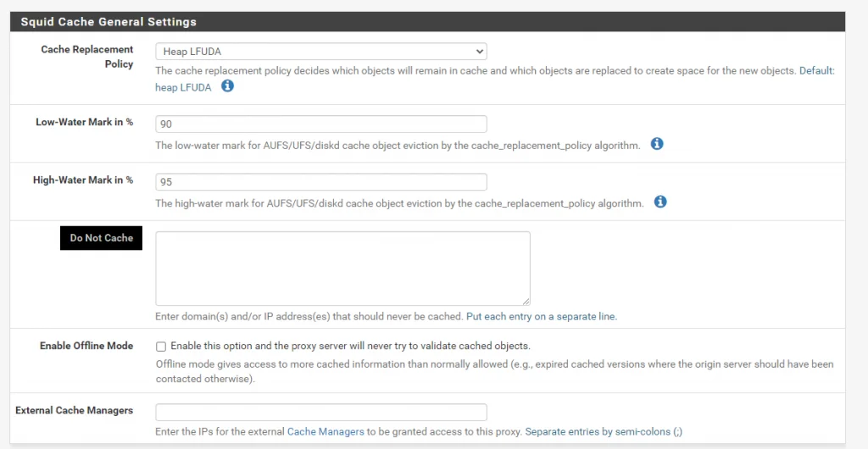Click the info icon next to heap LFUDA
Viewport: 868px width, 449px height.
[227, 86]
